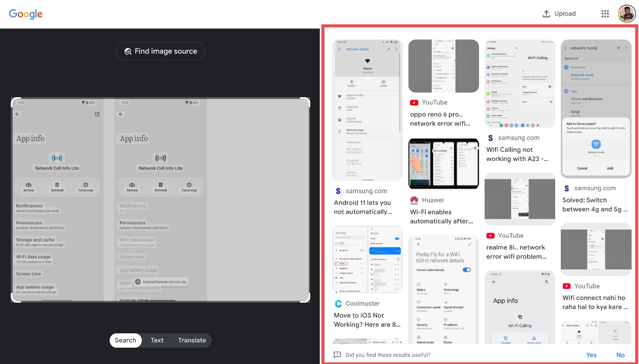Click the Find image source button

tap(161, 51)
